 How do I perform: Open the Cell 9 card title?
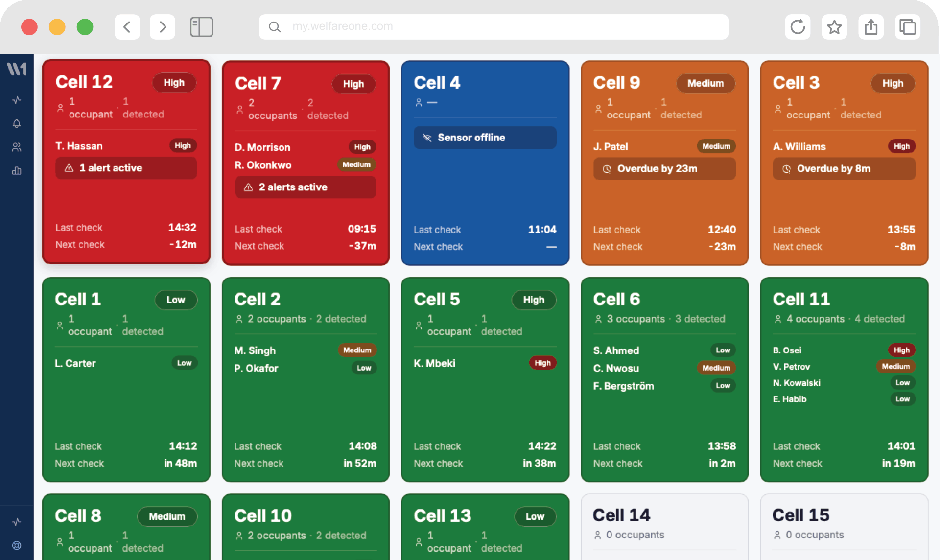coord(617,83)
